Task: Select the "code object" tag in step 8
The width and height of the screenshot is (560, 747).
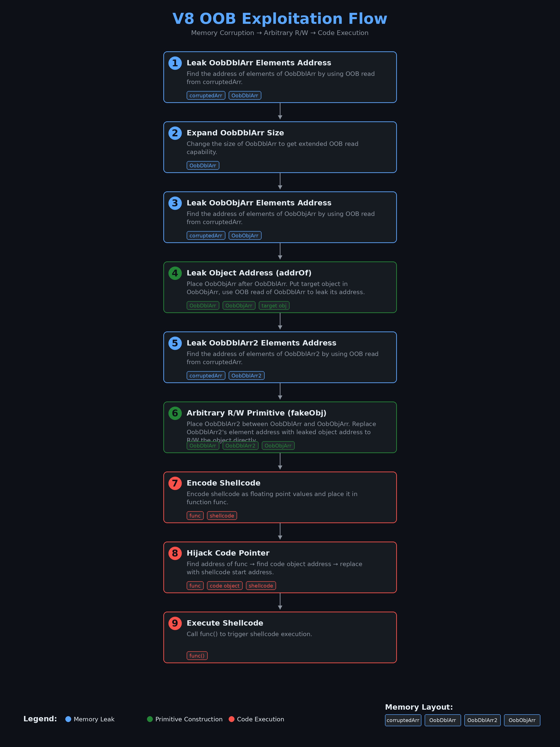Action: coord(224,585)
